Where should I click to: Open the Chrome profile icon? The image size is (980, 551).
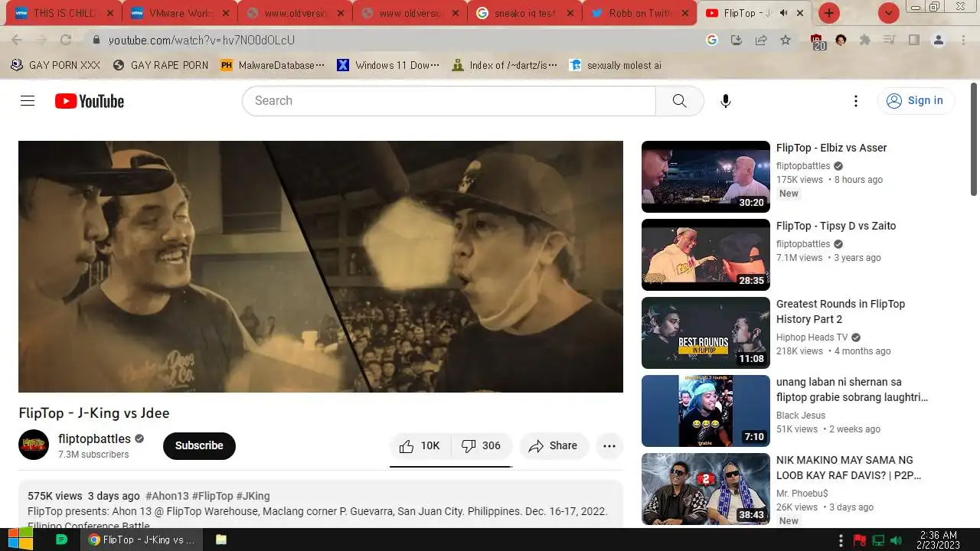click(938, 40)
